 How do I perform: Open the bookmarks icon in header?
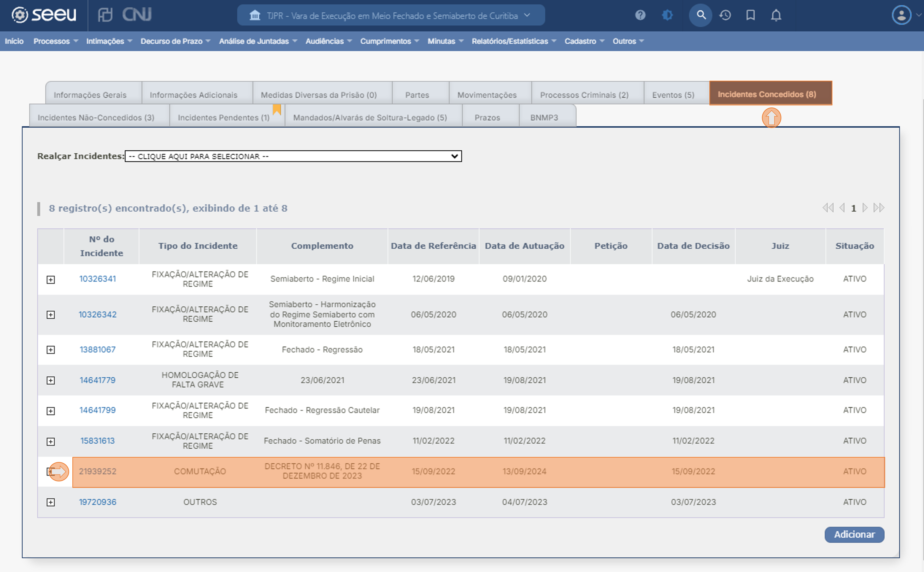pos(751,15)
